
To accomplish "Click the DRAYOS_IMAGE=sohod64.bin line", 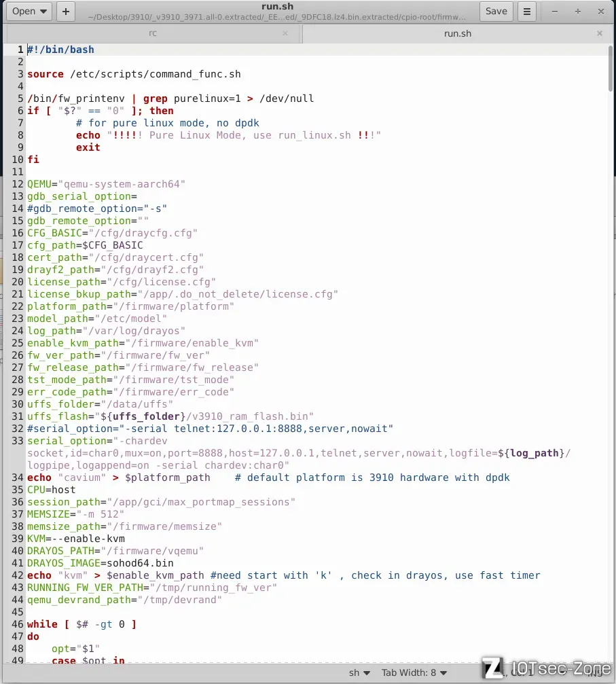I will (x=100, y=563).
